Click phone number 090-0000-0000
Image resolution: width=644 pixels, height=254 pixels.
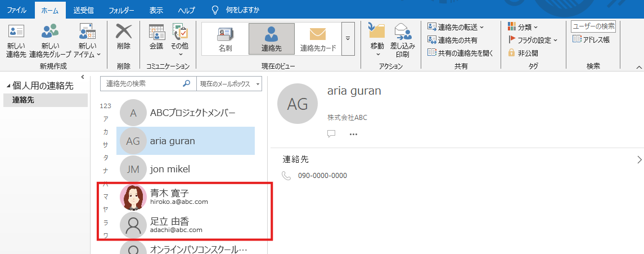(322, 176)
